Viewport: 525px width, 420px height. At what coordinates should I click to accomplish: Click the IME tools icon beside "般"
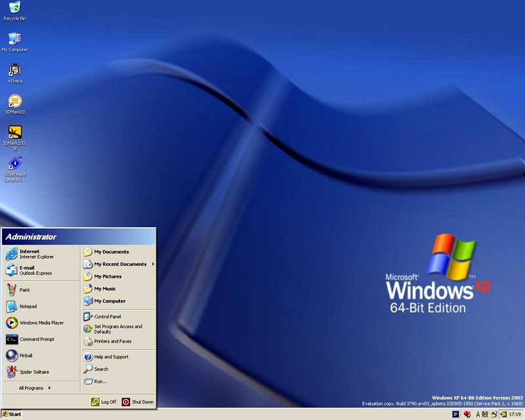click(x=494, y=414)
